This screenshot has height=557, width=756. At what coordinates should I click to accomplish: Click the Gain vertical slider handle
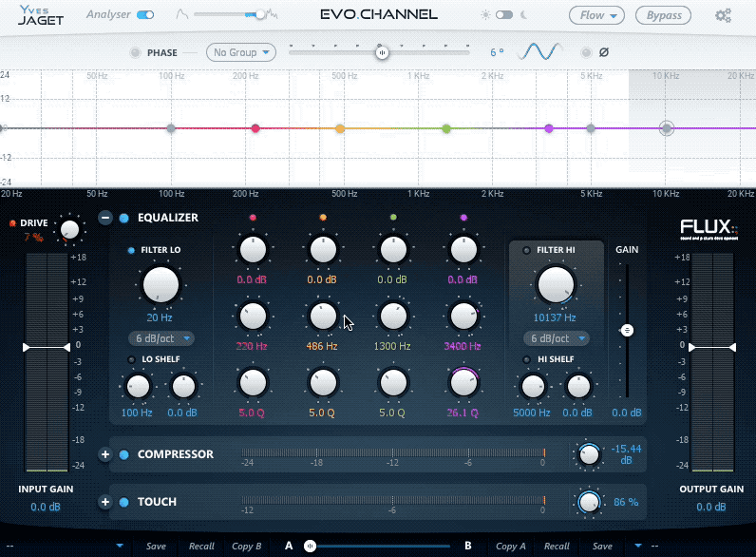[x=627, y=331]
